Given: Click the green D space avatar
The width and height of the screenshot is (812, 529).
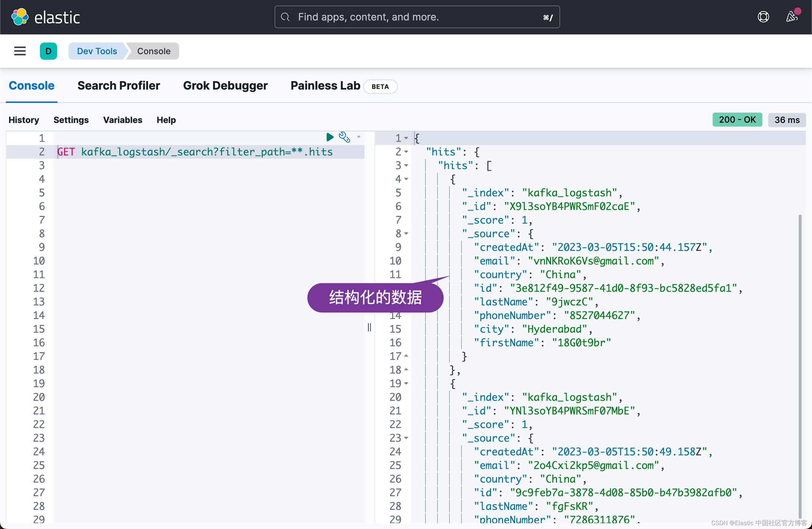Looking at the screenshot, I should click(48, 51).
